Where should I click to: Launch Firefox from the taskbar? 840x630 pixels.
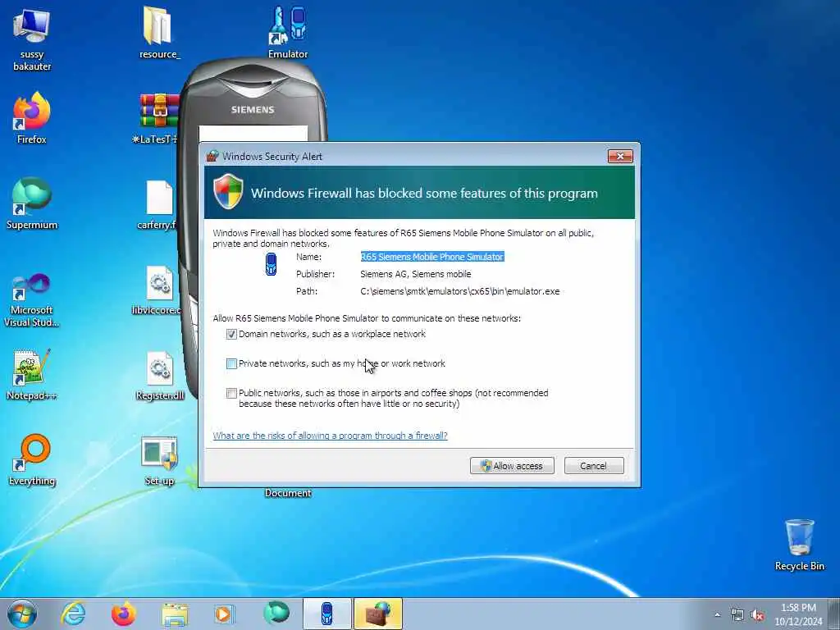point(123,614)
